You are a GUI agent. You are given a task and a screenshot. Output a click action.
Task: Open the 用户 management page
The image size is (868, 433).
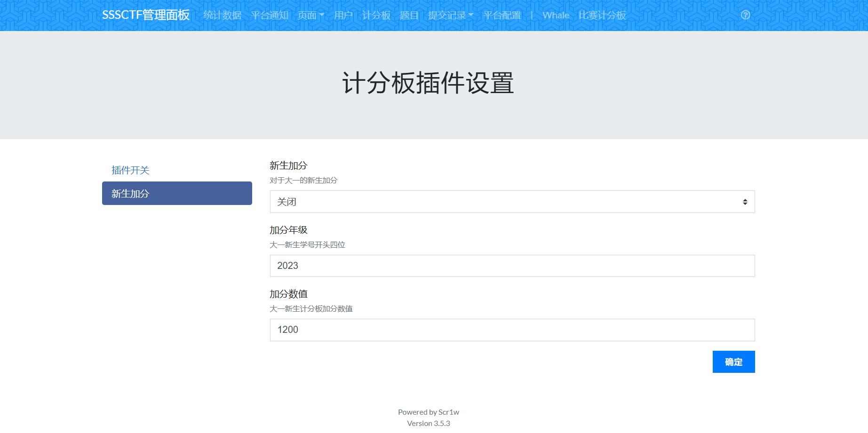click(343, 16)
